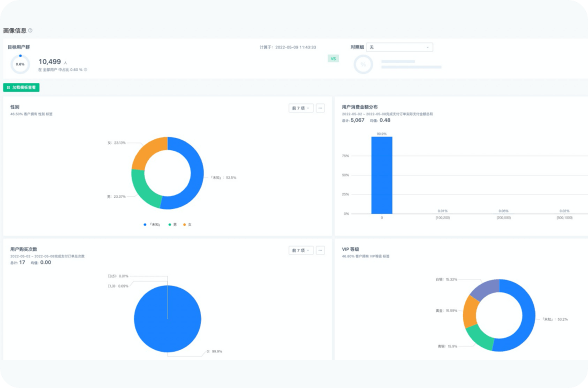Click the info icon beside 画像信息 heading
588x388 pixels.
30,30
